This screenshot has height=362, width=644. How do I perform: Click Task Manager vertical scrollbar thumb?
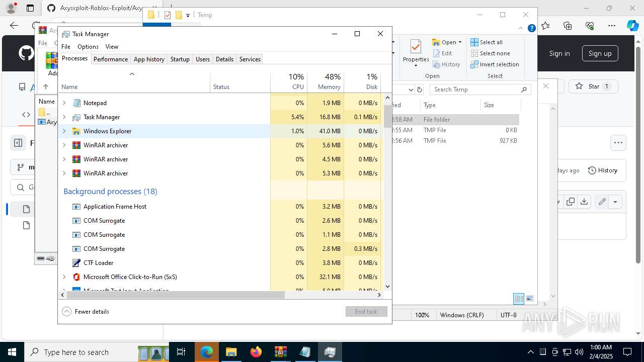click(387, 116)
